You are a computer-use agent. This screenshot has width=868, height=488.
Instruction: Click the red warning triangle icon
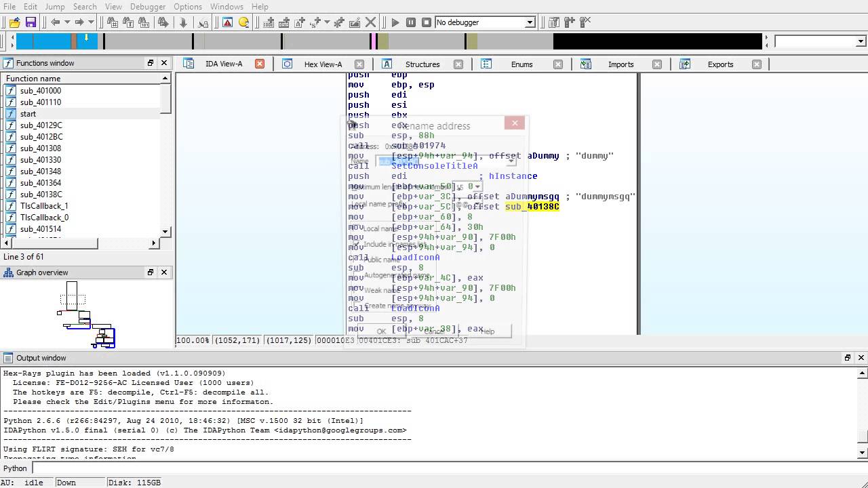(227, 22)
